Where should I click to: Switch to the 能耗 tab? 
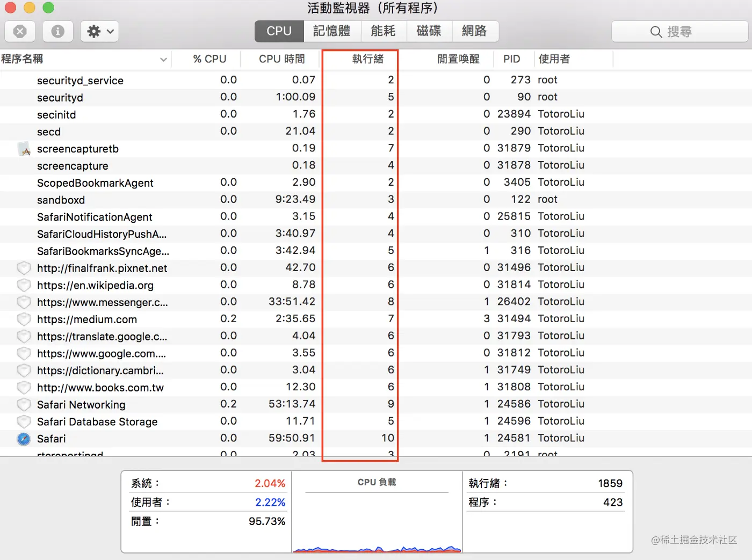(x=383, y=31)
